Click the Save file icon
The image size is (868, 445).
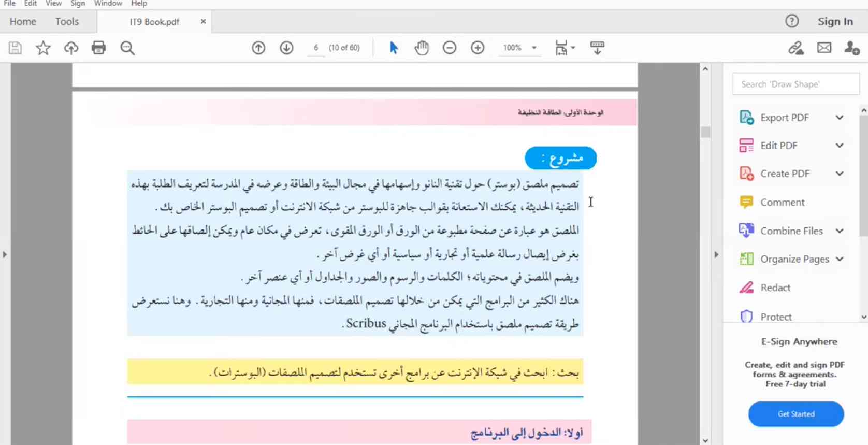(x=15, y=48)
